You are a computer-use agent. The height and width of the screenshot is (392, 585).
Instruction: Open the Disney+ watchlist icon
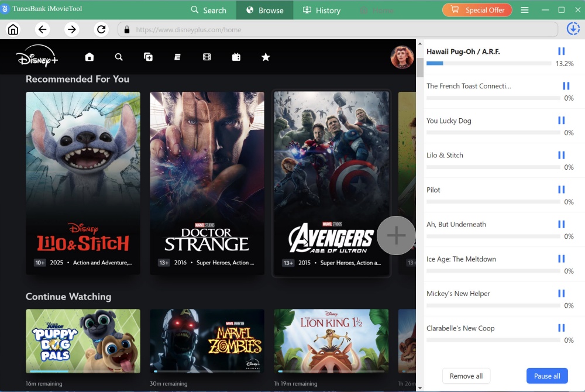tap(148, 57)
